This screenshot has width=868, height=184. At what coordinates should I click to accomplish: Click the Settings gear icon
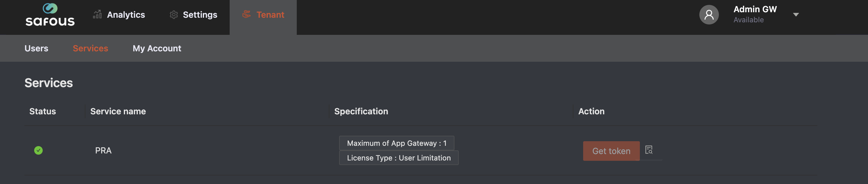point(174,14)
